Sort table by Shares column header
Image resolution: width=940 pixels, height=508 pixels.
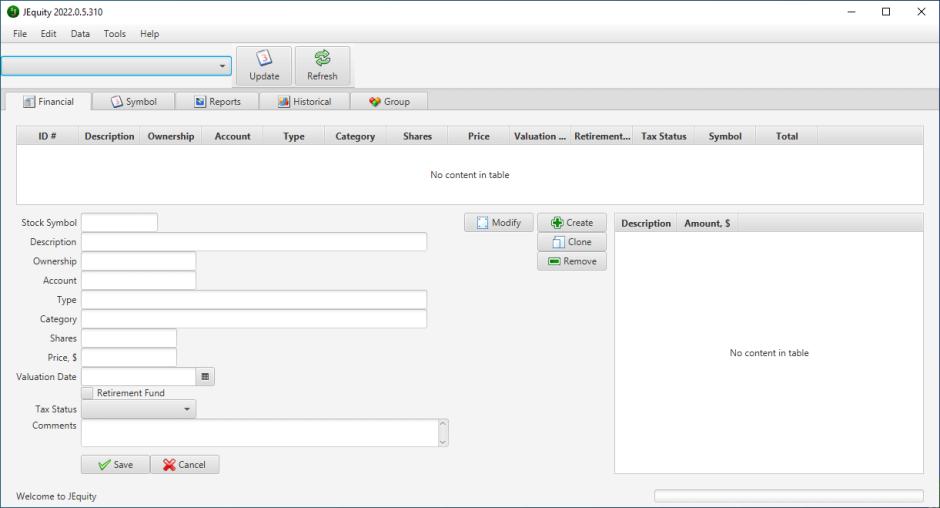click(x=417, y=136)
